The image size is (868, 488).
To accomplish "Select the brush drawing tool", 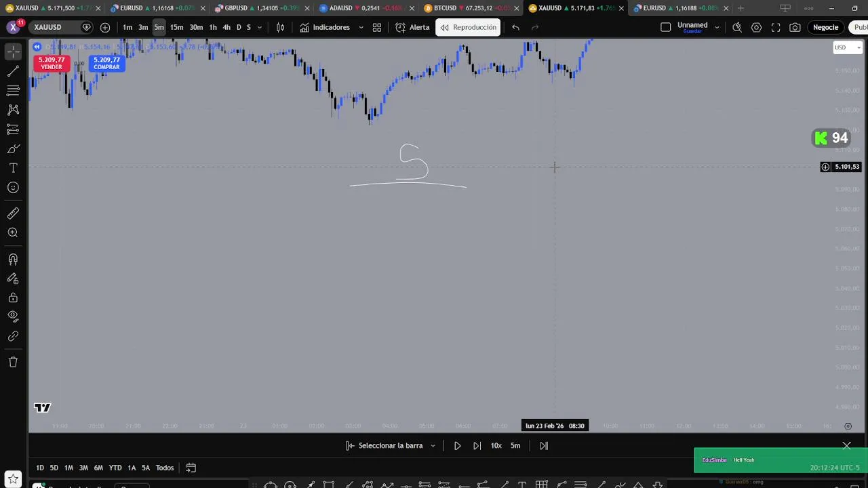I will coord(13,148).
